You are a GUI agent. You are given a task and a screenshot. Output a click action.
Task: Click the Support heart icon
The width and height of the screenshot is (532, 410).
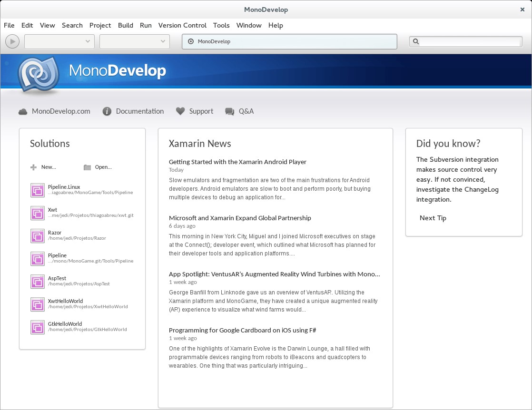(x=180, y=110)
